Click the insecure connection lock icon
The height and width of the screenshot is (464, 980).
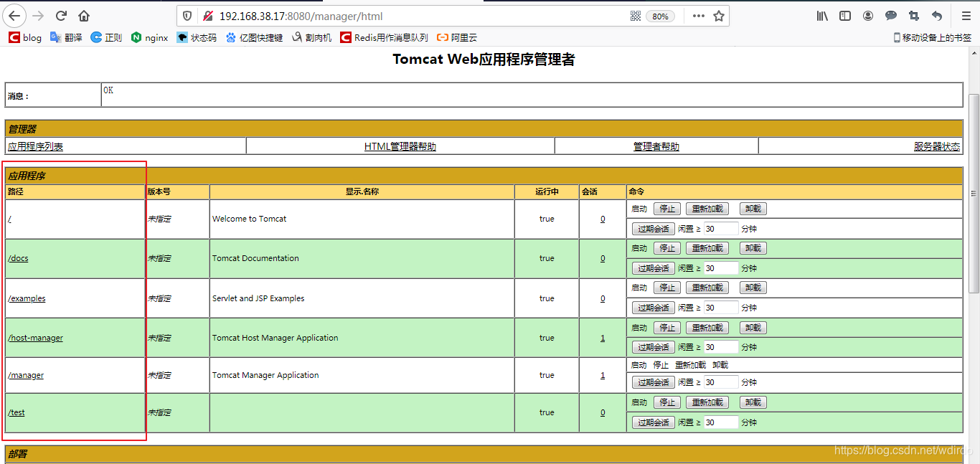207,16
